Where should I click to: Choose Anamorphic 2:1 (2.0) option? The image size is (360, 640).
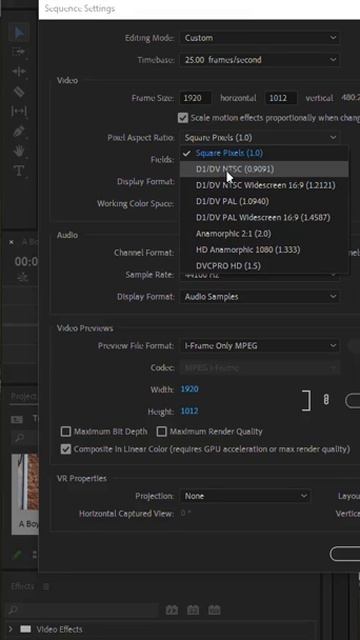(264, 233)
